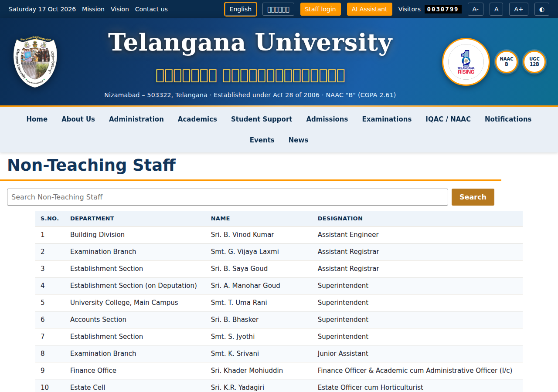Expand the Academics menu
558x392 pixels.
[197, 119]
